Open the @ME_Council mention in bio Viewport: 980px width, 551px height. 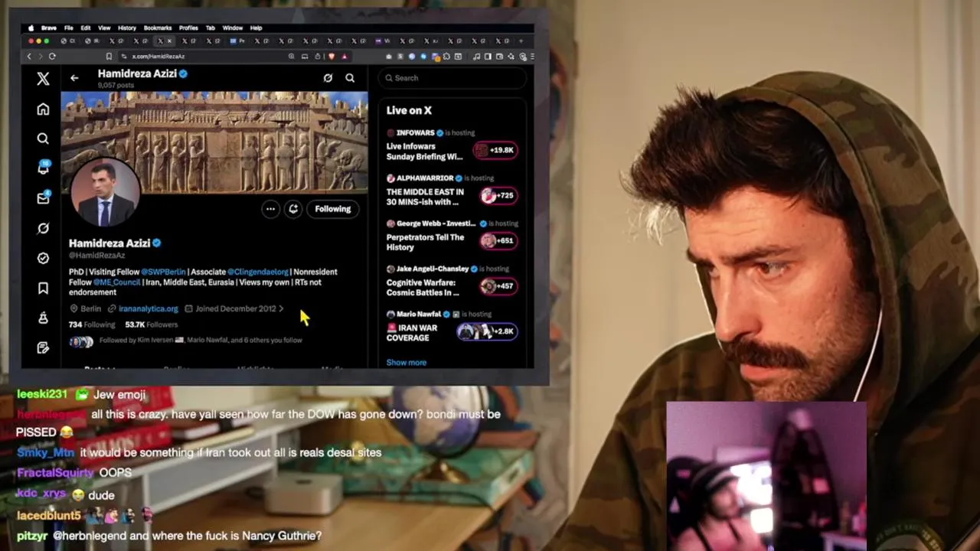117,282
